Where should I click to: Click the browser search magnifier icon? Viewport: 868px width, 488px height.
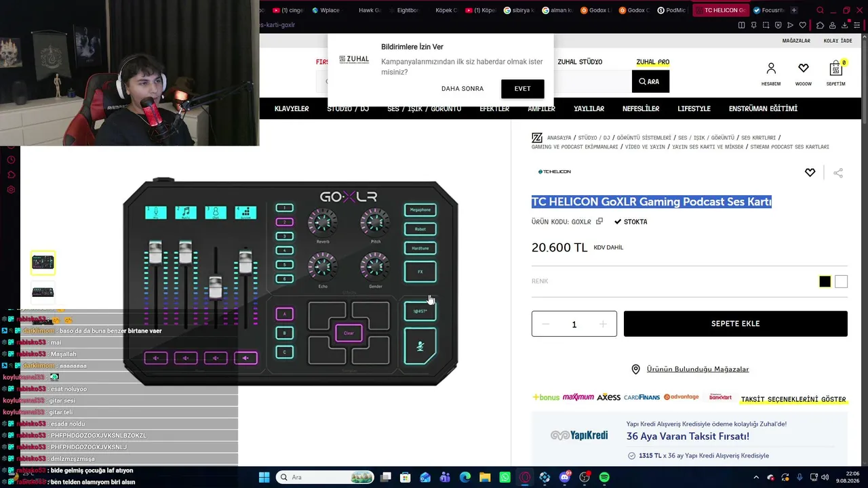(x=820, y=10)
